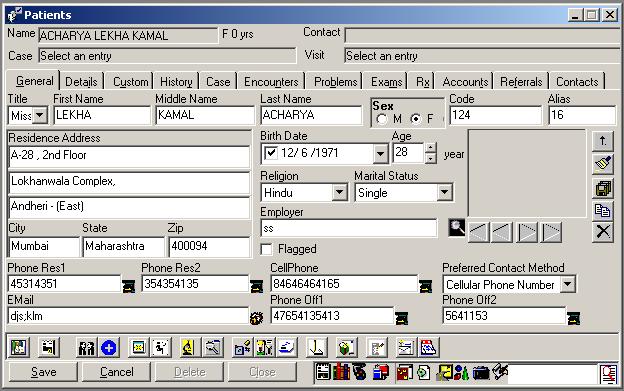Click the two people icon in toolbar

(86, 348)
